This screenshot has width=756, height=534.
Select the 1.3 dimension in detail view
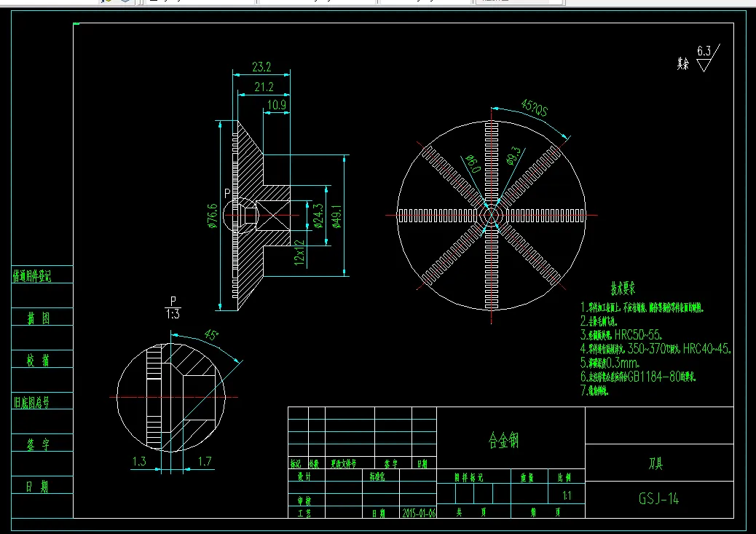139,461
